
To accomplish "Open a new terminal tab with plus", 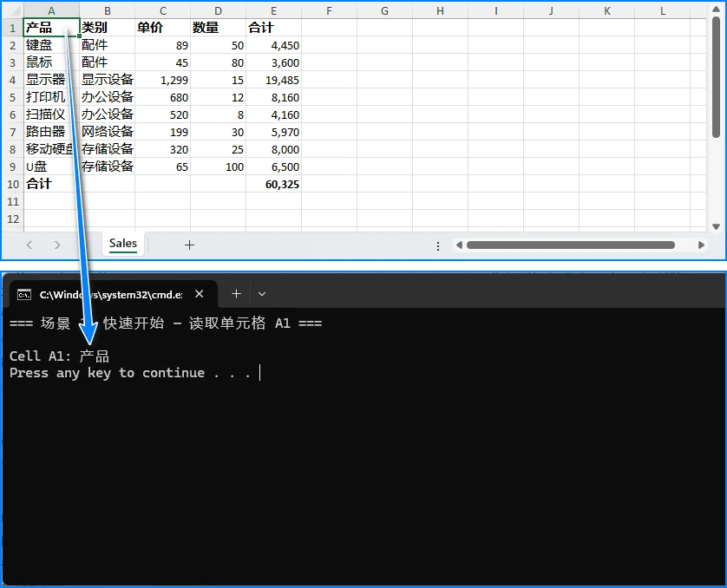I will [x=237, y=294].
